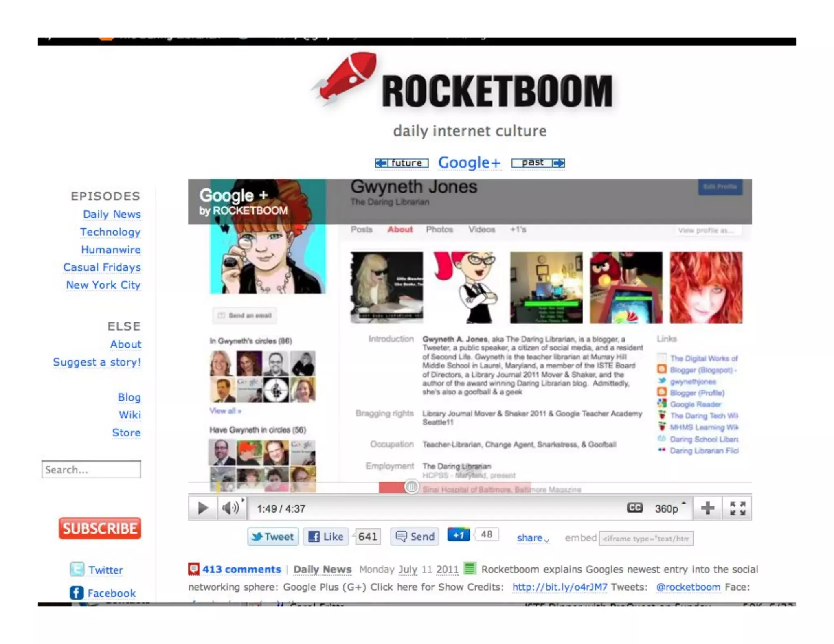Open the Facebook sidebar icon link
The height and width of the screenshot is (644, 834).
77,593
